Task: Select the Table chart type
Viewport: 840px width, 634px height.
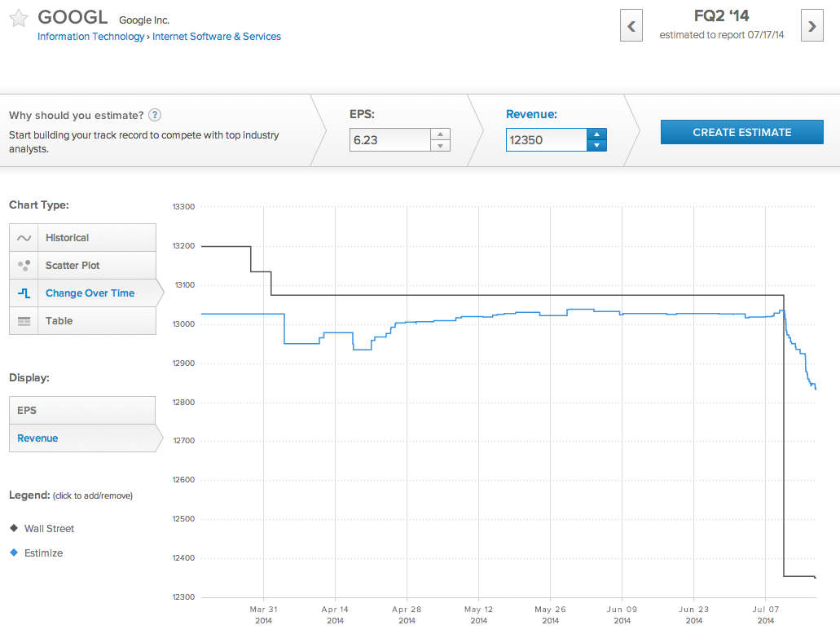Action: [83, 321]
